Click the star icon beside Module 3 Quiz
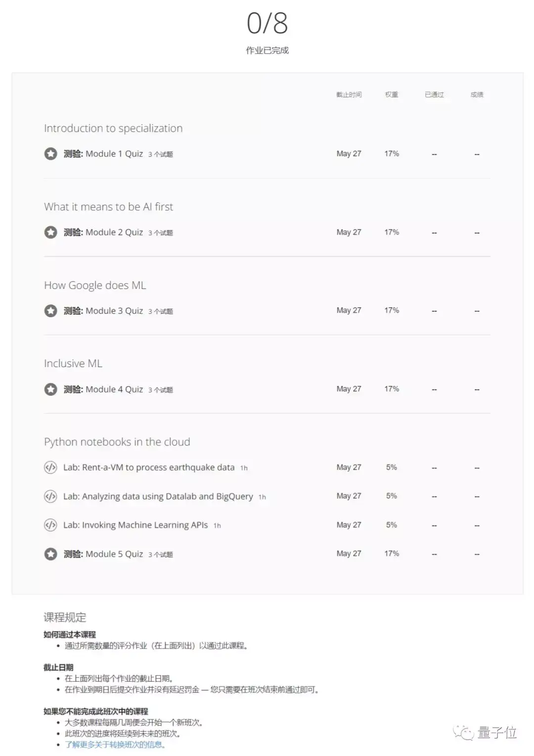 [50, 311]
